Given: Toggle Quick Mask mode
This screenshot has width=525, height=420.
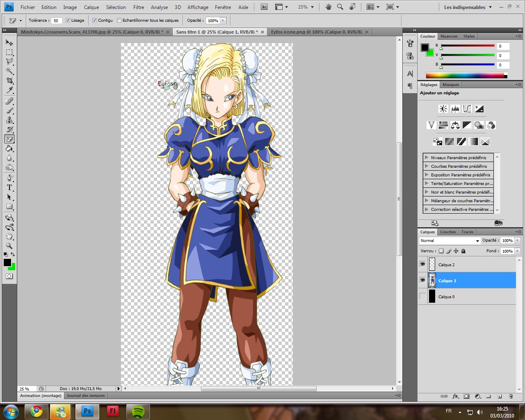Looking at the screenshot, I should pyautogui.click(x=9, y=276).
